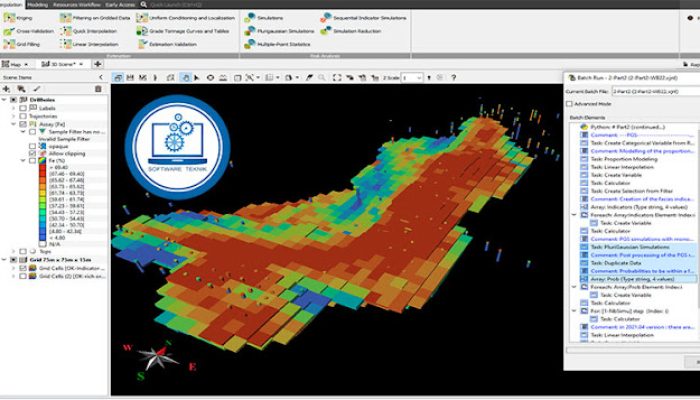Open the Early Access tab
This screenshot has height=400, width=700.
120,4
